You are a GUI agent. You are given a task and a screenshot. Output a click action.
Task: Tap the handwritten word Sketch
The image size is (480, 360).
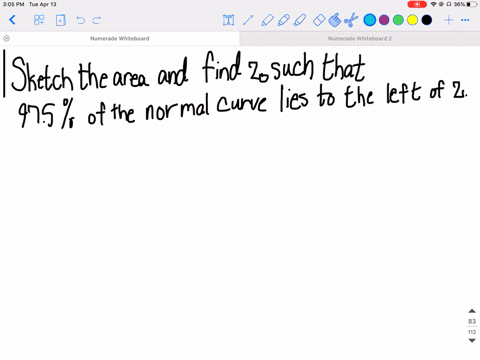coord(42,74)
